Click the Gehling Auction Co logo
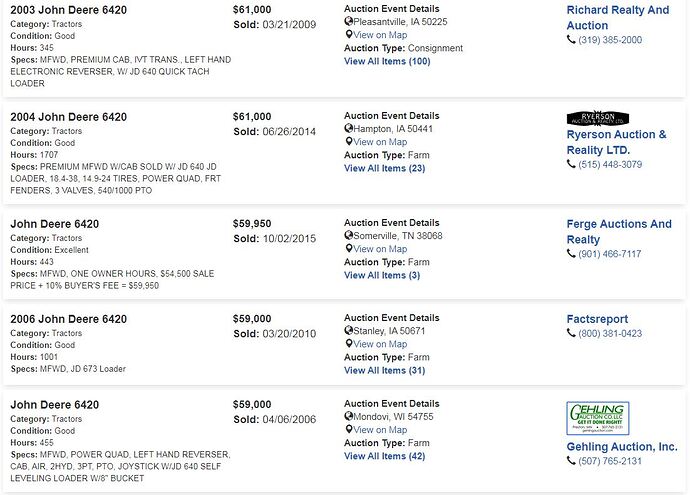 click(598, 418)
